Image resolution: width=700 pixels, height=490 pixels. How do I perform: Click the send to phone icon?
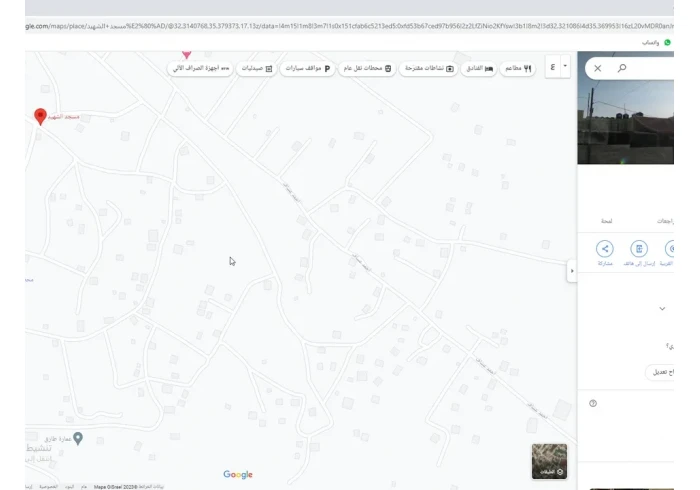639,249
